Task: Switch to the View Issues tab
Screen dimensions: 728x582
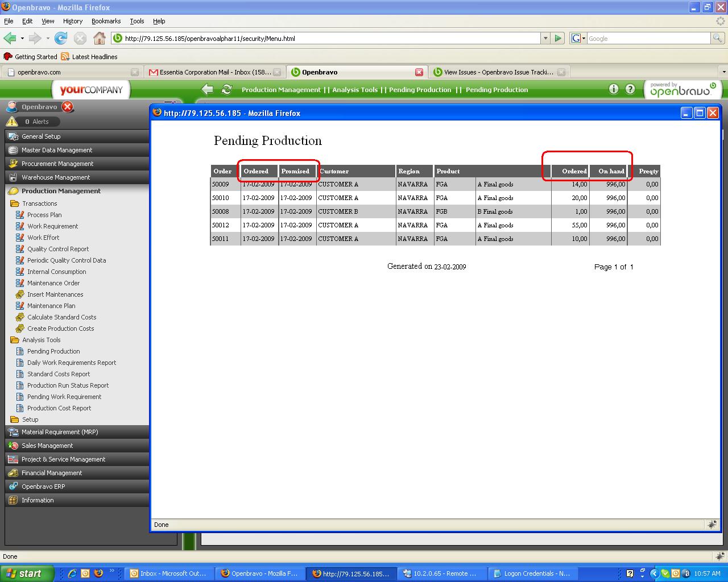Action: 499,72
